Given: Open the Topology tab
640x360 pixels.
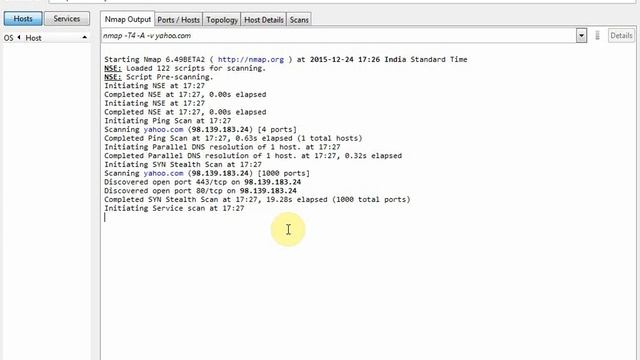Looking at the screenshot, I should click(x=222, y=20).
